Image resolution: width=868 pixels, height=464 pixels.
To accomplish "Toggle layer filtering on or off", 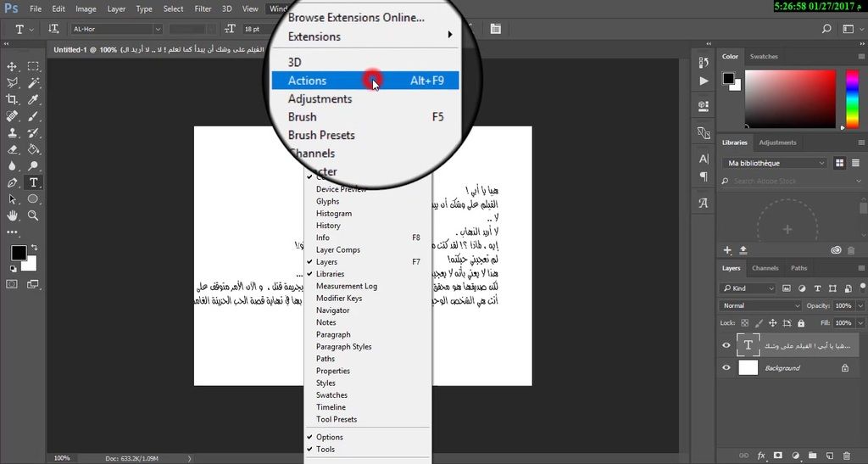I will (x=862, y=287).
